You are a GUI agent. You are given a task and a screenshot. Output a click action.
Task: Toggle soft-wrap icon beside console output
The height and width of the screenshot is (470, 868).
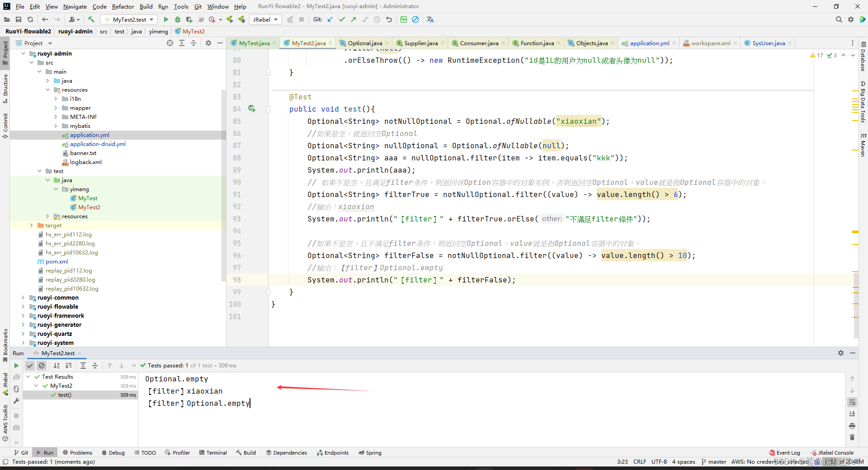coord(852,402)
